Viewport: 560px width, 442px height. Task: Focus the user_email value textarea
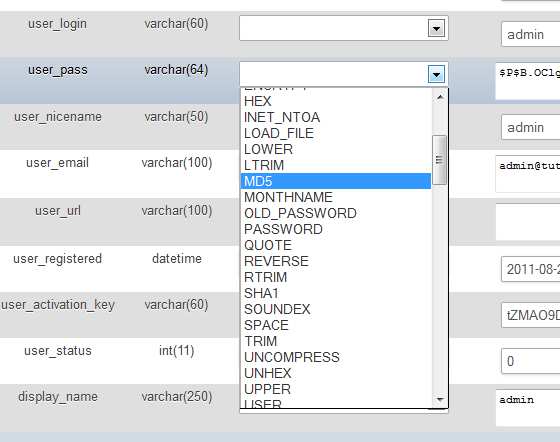pos(528,174)
